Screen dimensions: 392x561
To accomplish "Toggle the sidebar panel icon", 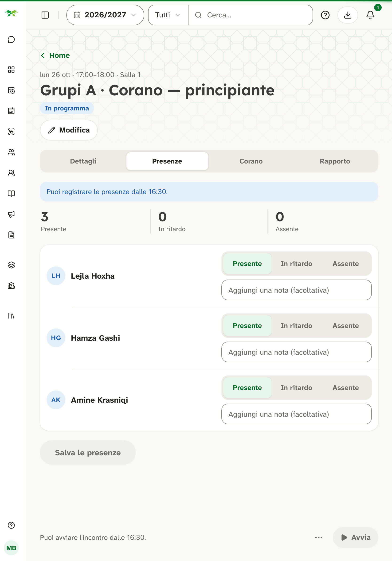I will (45, 15).
